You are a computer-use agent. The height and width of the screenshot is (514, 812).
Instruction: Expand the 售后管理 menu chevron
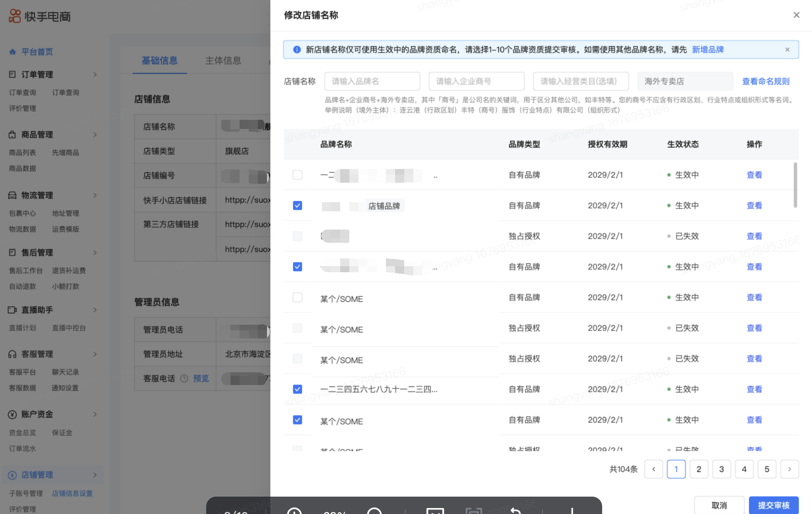tap(95, 253)
